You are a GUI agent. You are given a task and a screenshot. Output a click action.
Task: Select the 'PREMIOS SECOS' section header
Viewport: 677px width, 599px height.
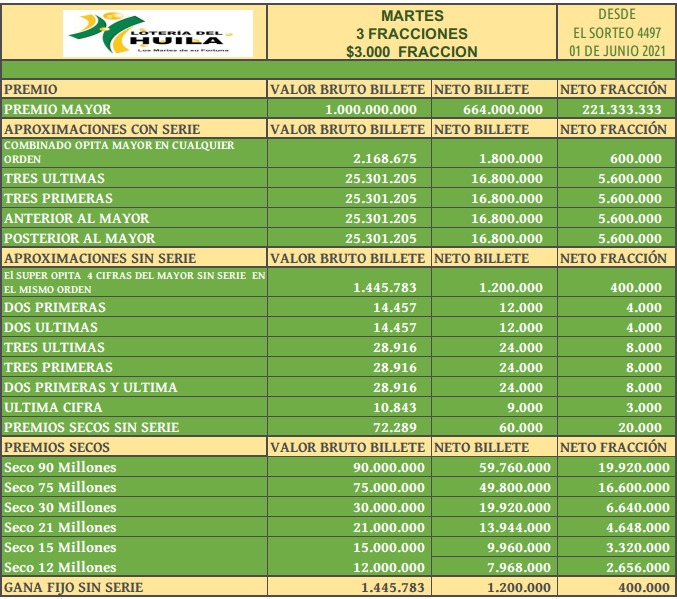(x=57, y=447)
